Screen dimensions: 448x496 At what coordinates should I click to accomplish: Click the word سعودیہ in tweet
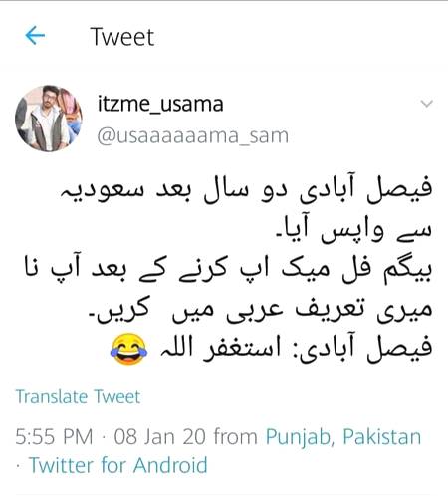(x=103, y=191)
